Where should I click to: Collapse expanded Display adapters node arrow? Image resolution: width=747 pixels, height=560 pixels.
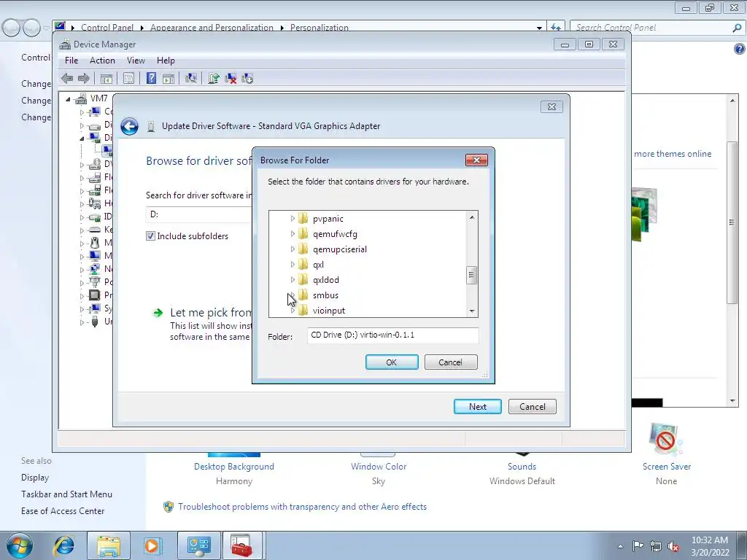coord(82,138)
